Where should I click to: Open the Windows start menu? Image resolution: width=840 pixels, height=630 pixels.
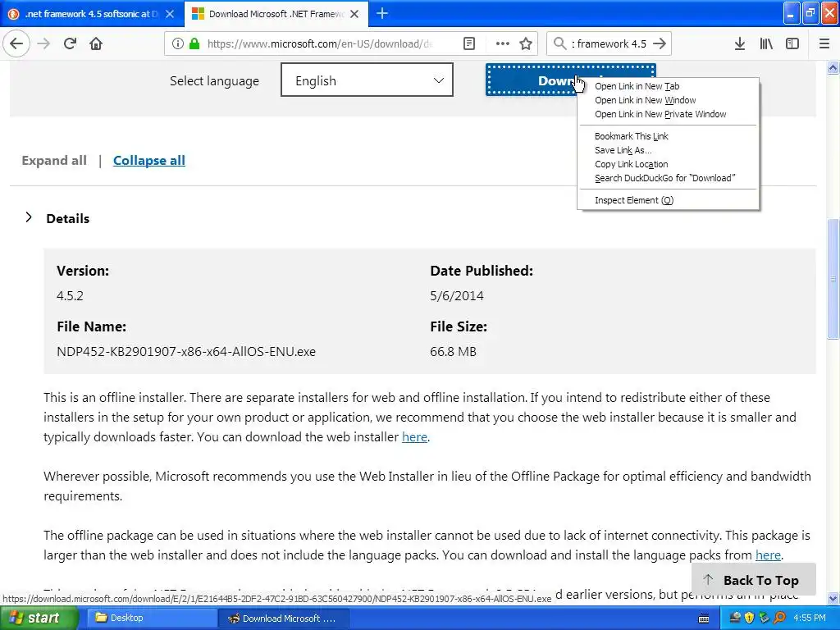click(x=38, y=619)
